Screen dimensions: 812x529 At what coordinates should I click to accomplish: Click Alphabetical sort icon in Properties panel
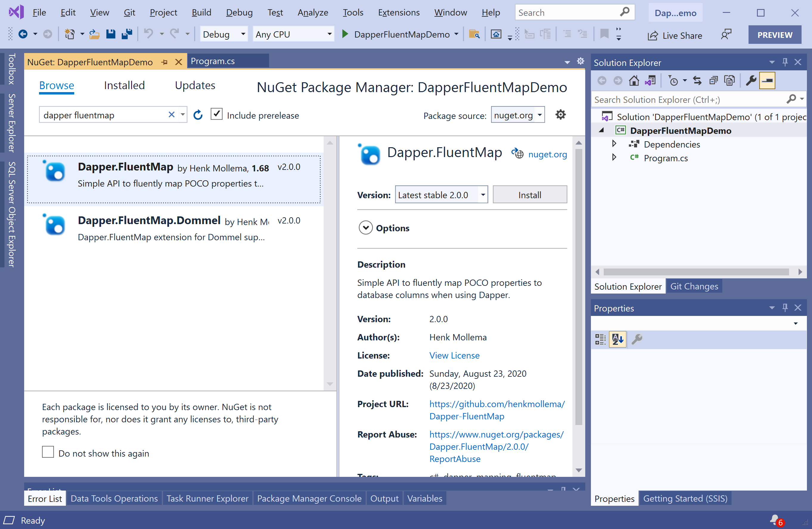[617, 339]
